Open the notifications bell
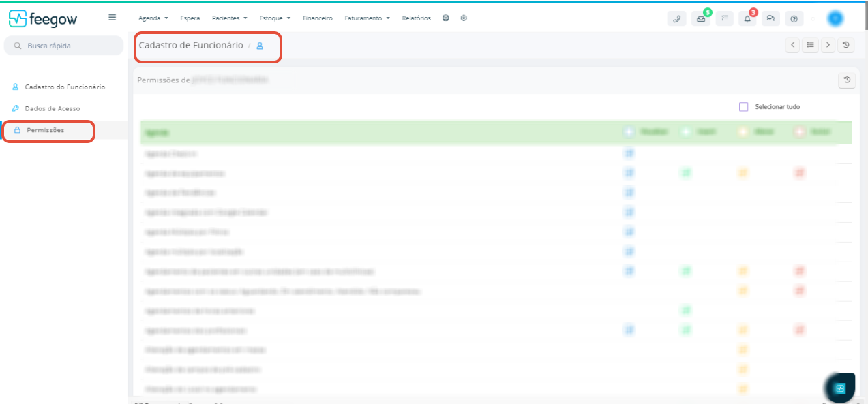868x404 pixels. tap(747, 19)
